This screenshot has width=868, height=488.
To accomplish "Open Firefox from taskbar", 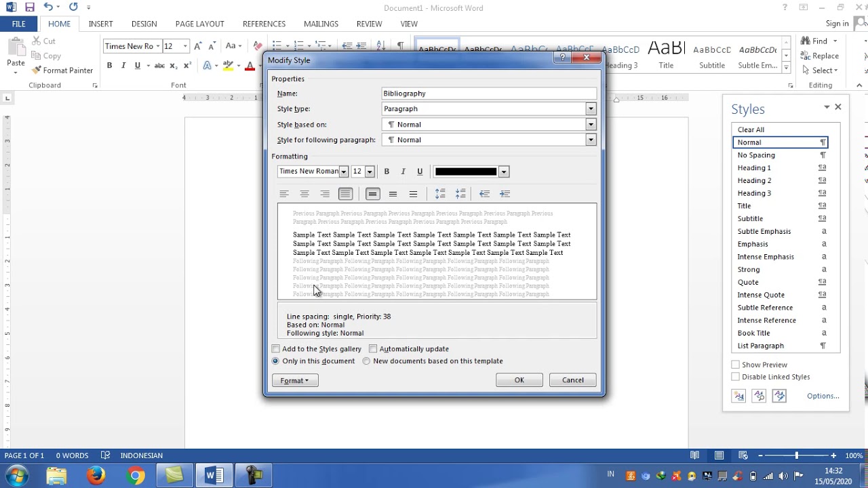I will 96,476.
